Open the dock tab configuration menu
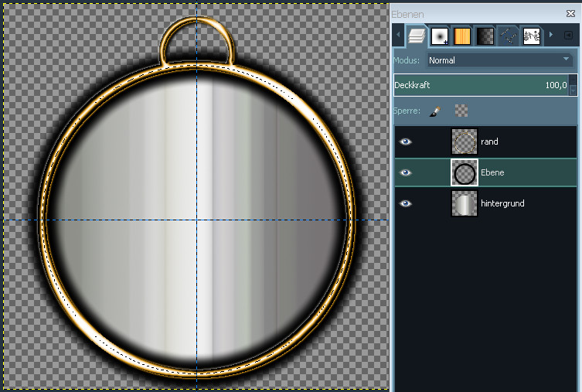 (x=568, y=36)
